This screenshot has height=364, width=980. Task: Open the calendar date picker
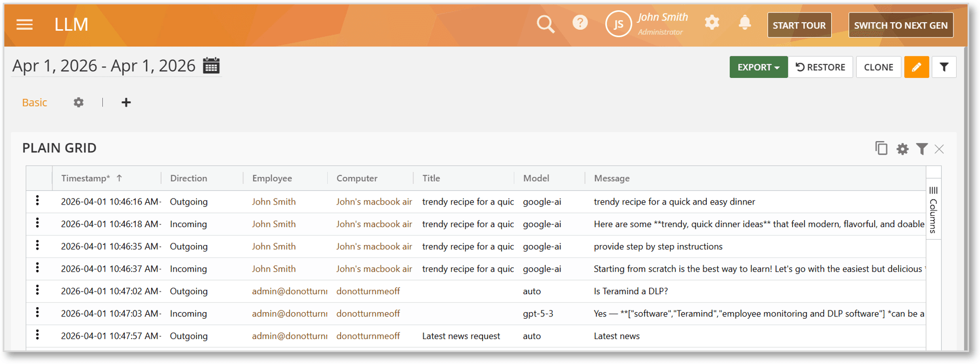pyautogui.click(x=211, y=66)
